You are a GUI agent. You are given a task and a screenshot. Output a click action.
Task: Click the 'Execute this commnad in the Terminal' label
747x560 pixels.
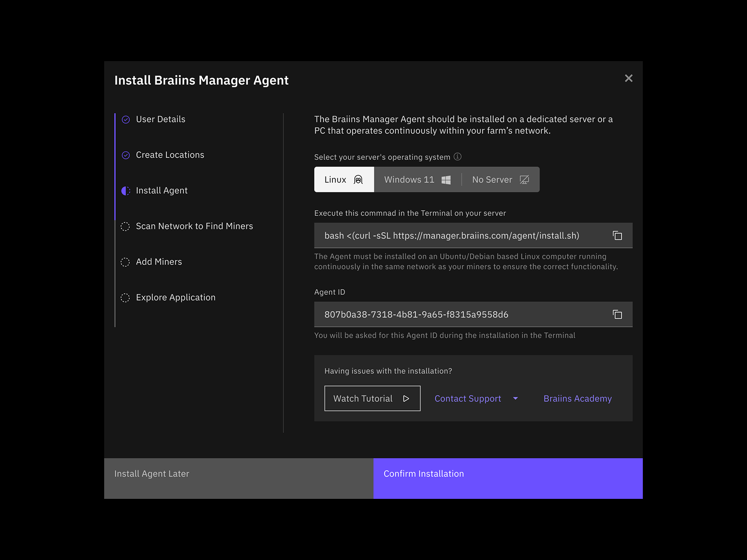coord(410,213)
